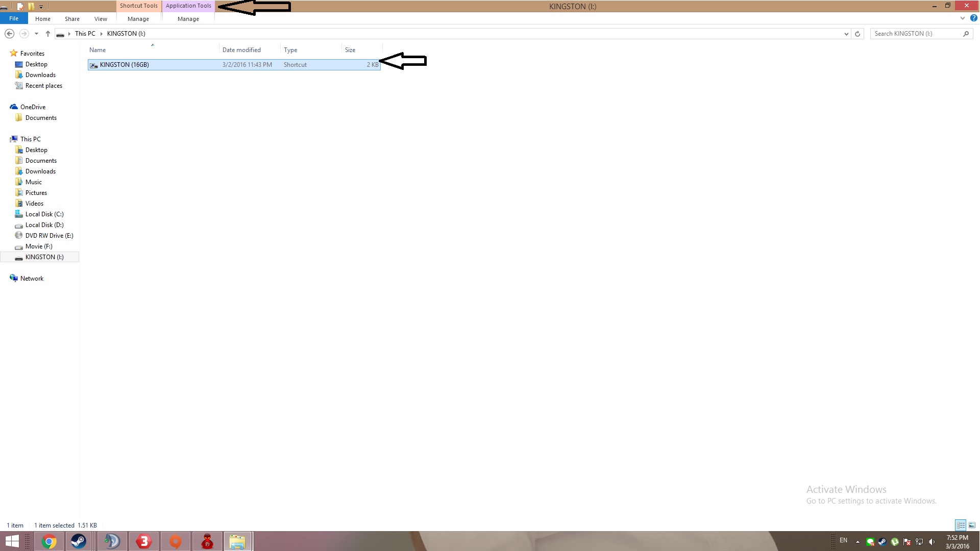Image resolution: width=980 pixels, height=551 pixels.
Task: Open the recent locations dropdown arrow
Action: pos(36,34)
